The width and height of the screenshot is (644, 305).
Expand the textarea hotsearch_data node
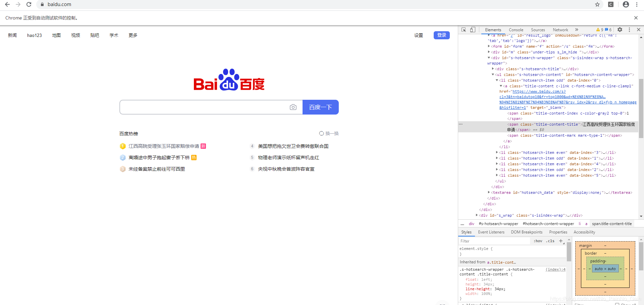tap(489, 192)
